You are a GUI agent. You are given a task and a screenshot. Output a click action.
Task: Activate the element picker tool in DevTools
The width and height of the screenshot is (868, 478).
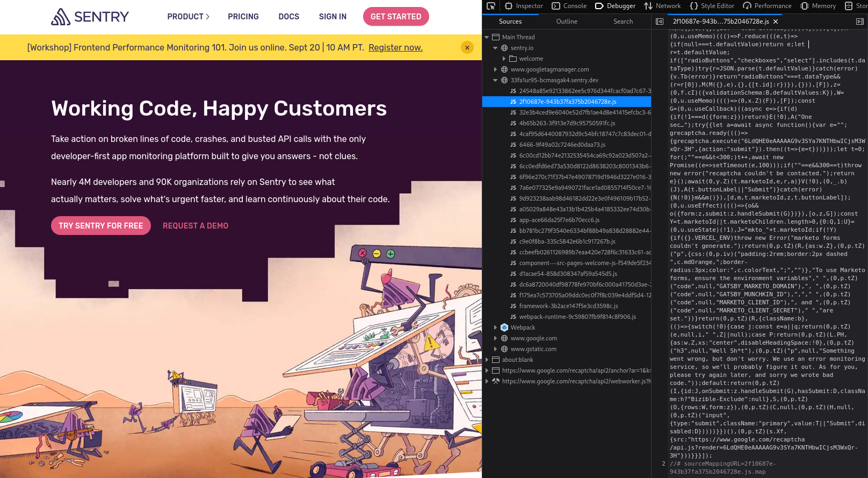490,6
